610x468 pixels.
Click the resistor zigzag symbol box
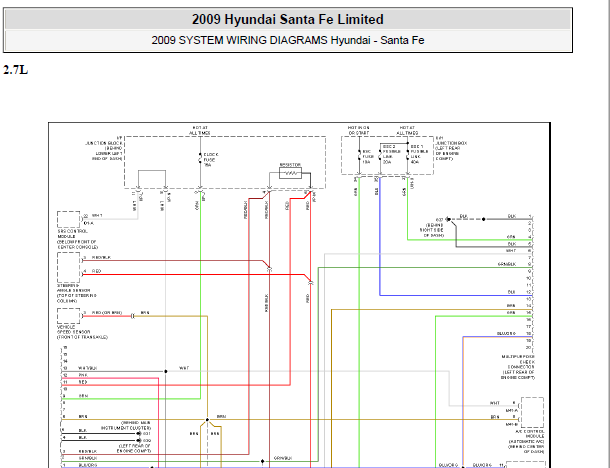290,173
